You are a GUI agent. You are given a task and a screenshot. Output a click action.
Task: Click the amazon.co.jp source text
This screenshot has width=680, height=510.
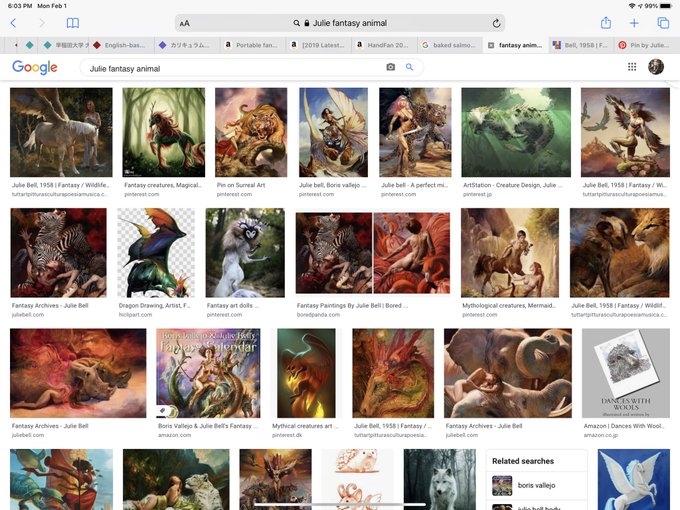pyautogui.click(x=601, y=435)
